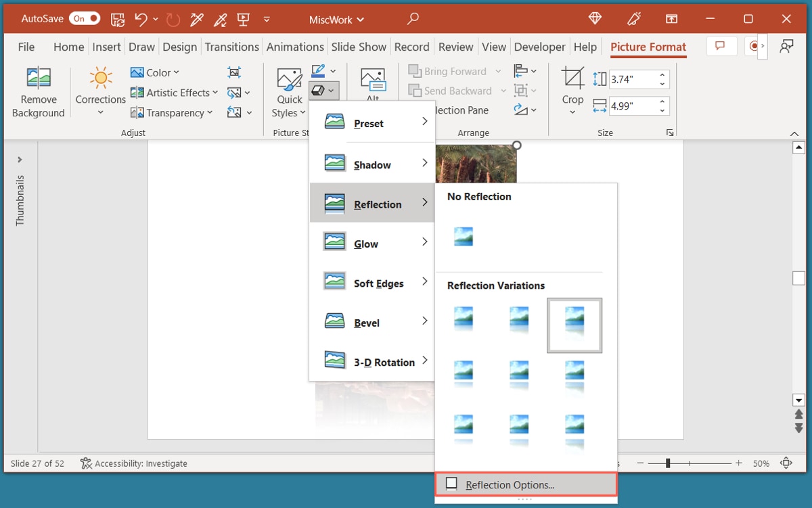This screenshot has height=508, width=812.
Task: Open the Transparency dropdown
Action: (x=171, y=112)
